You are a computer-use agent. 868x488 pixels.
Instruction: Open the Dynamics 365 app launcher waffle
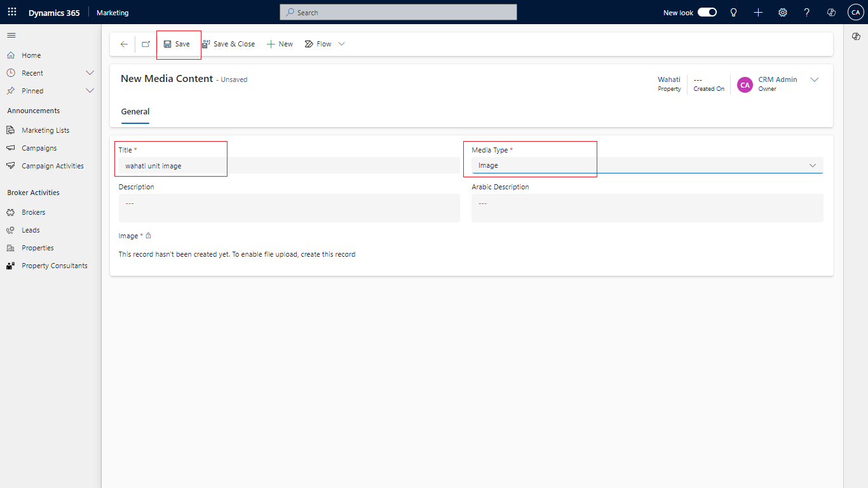click(x=12, y=12)
